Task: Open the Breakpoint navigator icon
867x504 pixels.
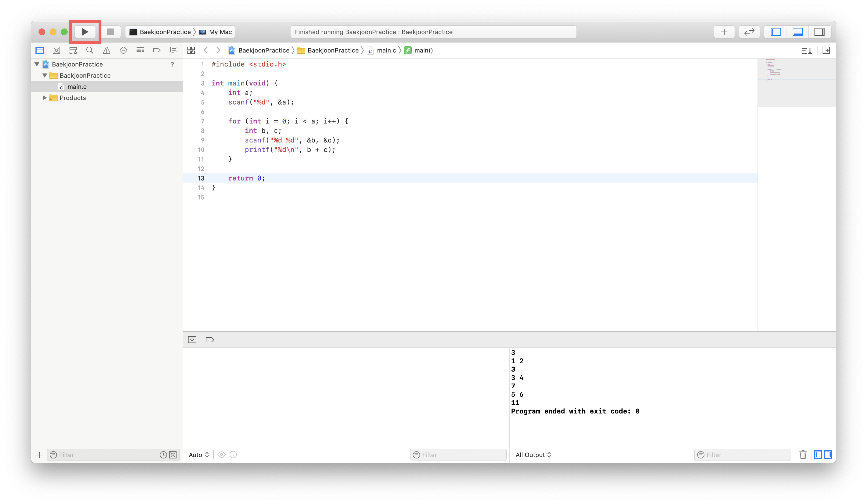Action: click(157, 51)
